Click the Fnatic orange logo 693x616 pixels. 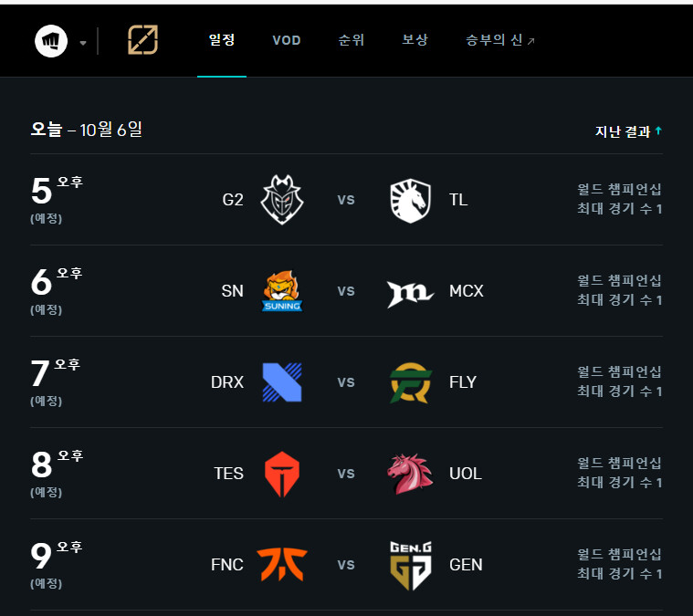click(282, 565)
